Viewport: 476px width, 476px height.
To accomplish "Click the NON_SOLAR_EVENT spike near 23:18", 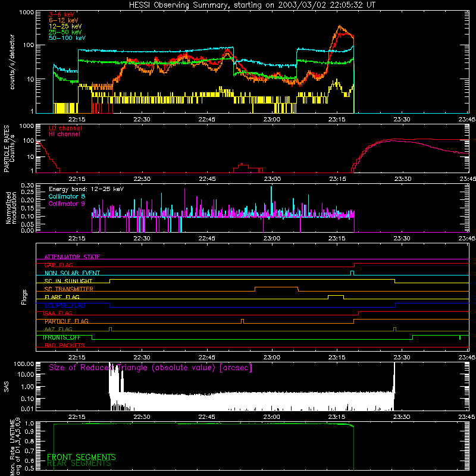I will [352, 273].
